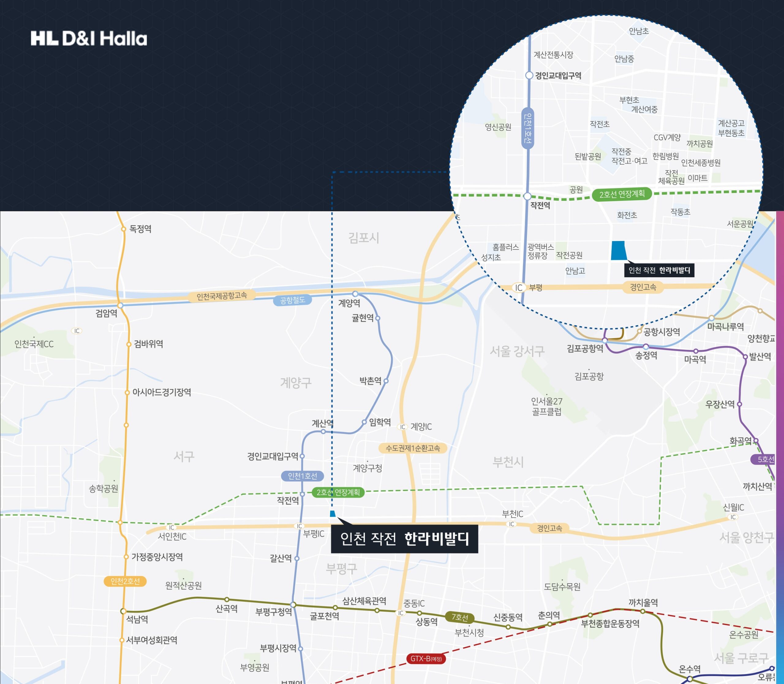The height and width of the screenshot is (684, 784).
Task: Select the 부평구청역 transfer station marker
Action: [x=293, y=605]
